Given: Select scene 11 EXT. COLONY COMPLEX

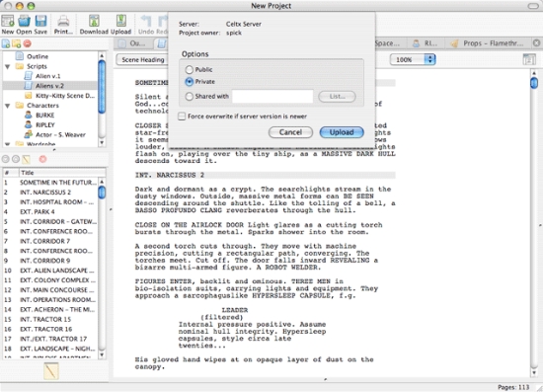Looking at the screenshot, I should pyautogui.click(x=50, y=280).
